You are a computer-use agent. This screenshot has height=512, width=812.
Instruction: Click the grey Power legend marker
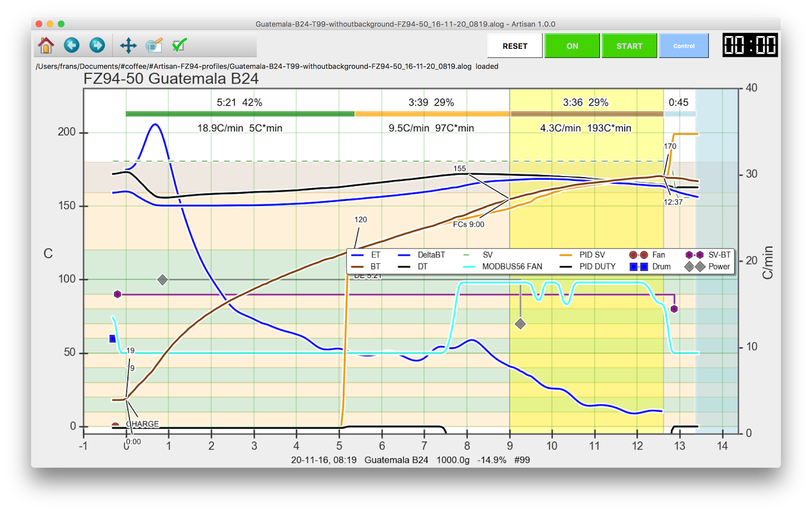[x=694, y=266]
